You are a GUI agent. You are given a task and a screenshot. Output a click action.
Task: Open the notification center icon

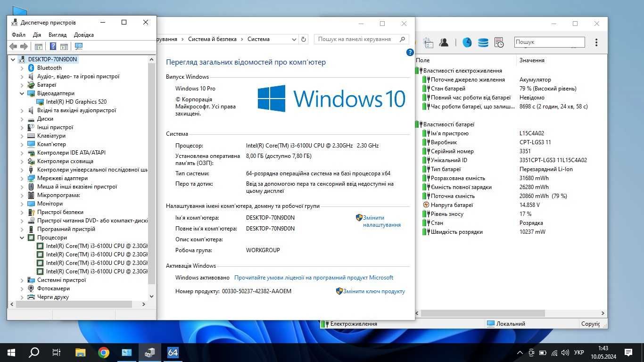pos(628,353)
